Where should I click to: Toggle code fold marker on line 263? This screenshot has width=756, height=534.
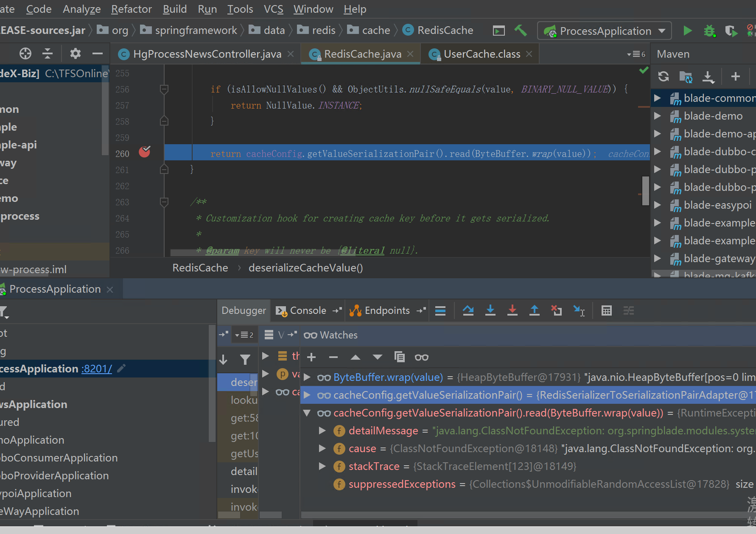(x=164, y=202)
